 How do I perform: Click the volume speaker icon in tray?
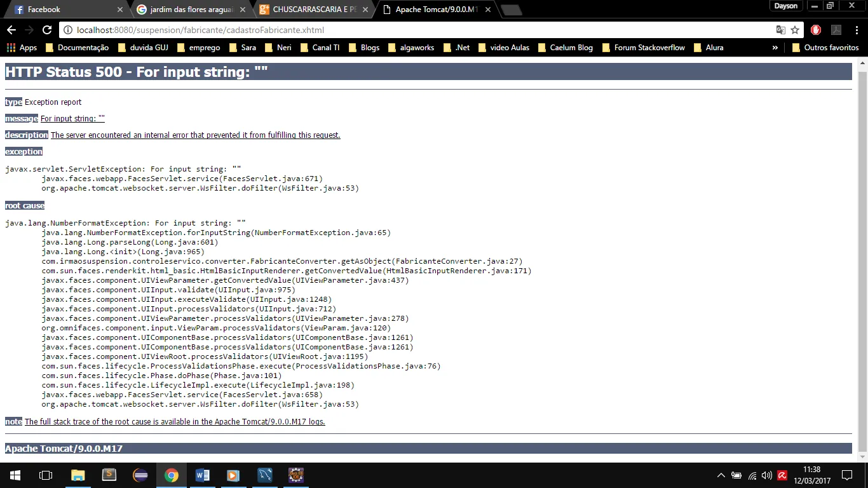tap(767, 475)
